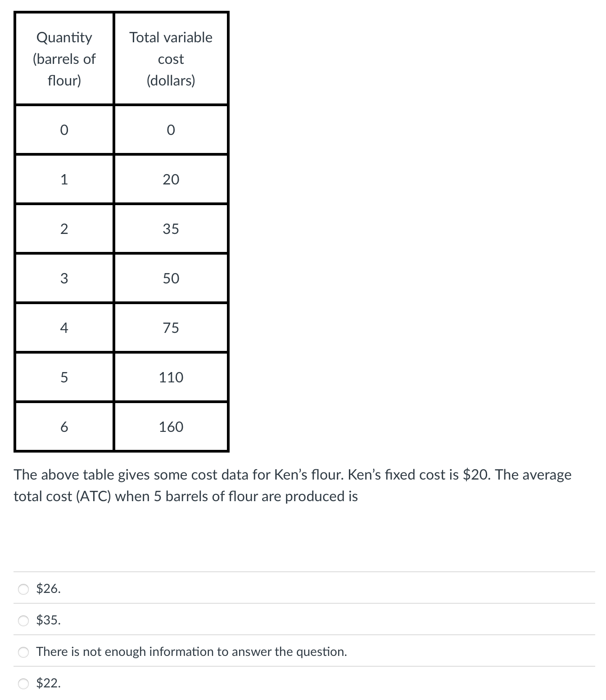The height and width of the screenshot is (700, 606).
Task: Select the table cell showing 160
Action: tap(171, 427)
